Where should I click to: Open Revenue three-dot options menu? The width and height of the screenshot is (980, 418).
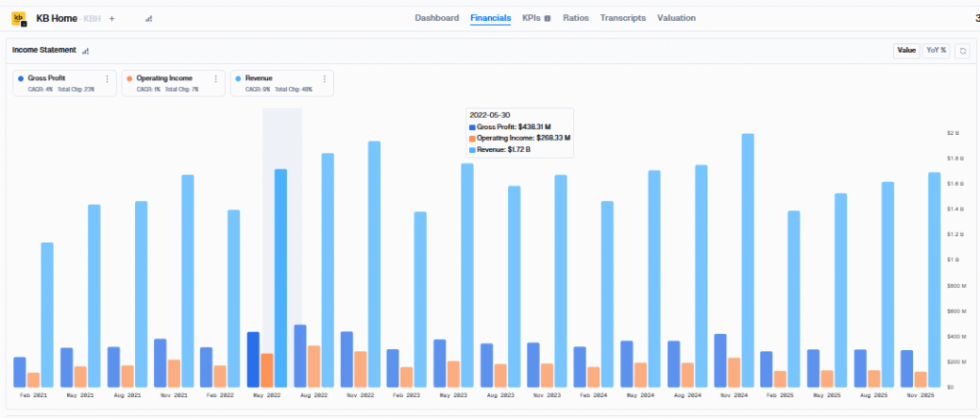pyautogui.click(x=324, y=77)
